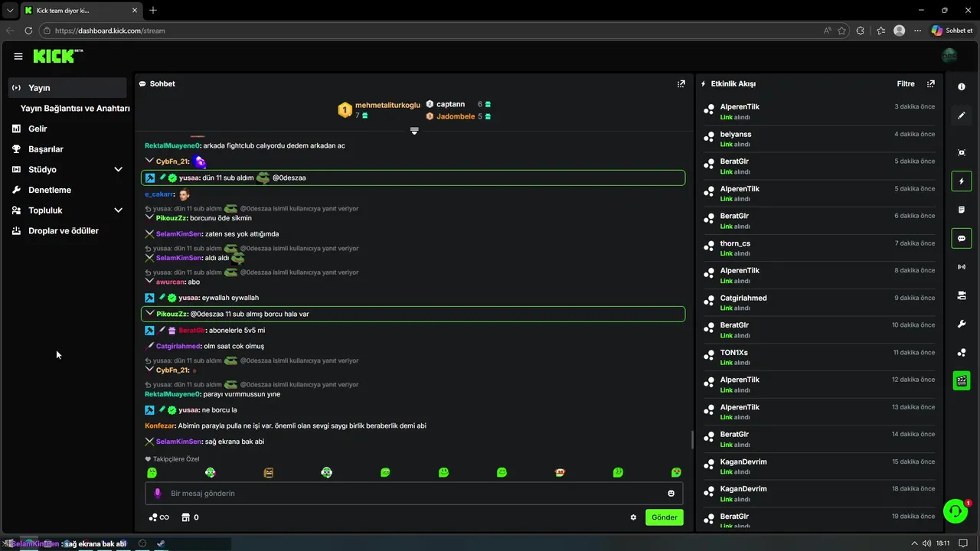
Task: Click the camera video icon in right toolbar
Action: click(962, 295)
